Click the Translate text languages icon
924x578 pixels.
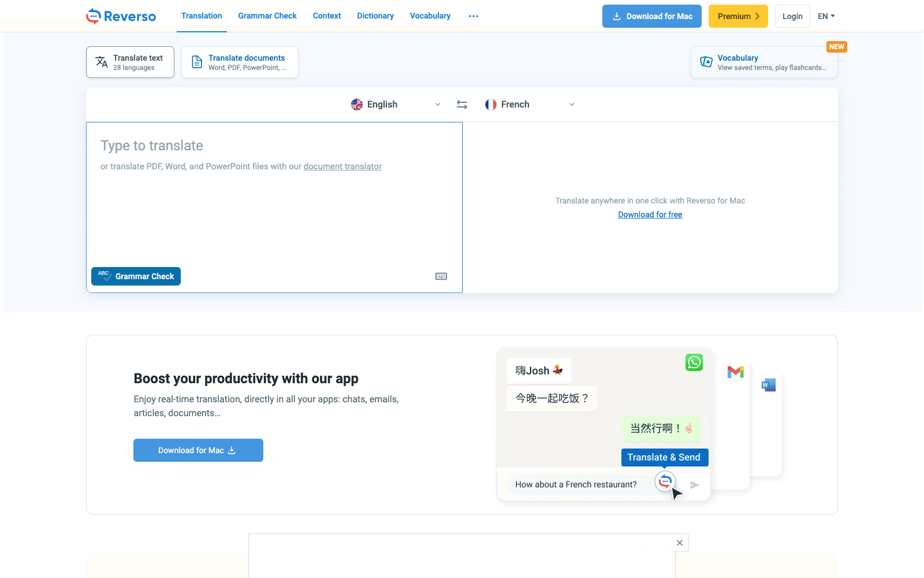click(102, 62)
